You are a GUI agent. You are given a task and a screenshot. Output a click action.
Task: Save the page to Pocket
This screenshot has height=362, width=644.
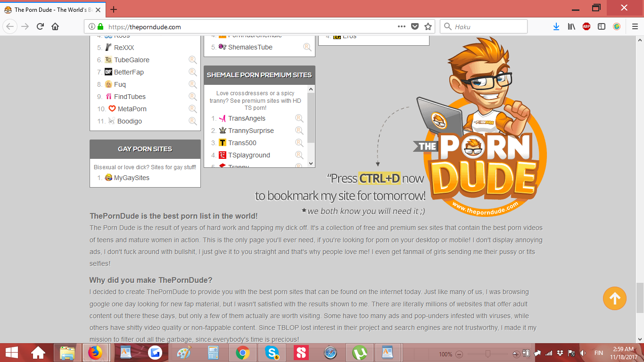[415, 26]
